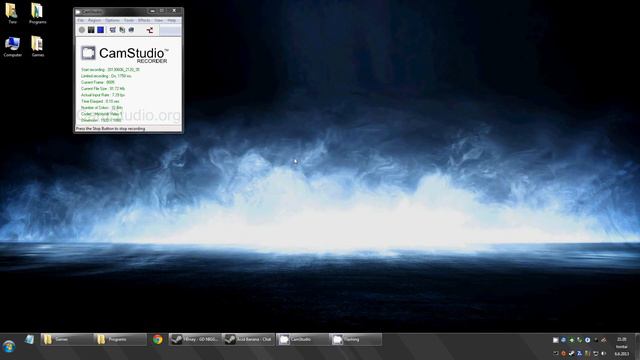Minimize the CamStudio window
The width and height of the screenshot is (640, 360).
coord(153,11)
